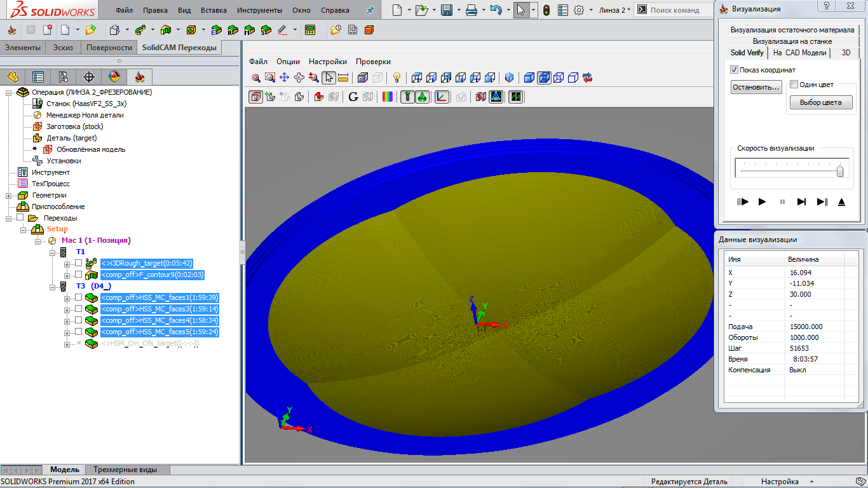Click the Rebuild traffic light icon
The height and width of the screenshot is (488, 868).
[x=546, y=10]
